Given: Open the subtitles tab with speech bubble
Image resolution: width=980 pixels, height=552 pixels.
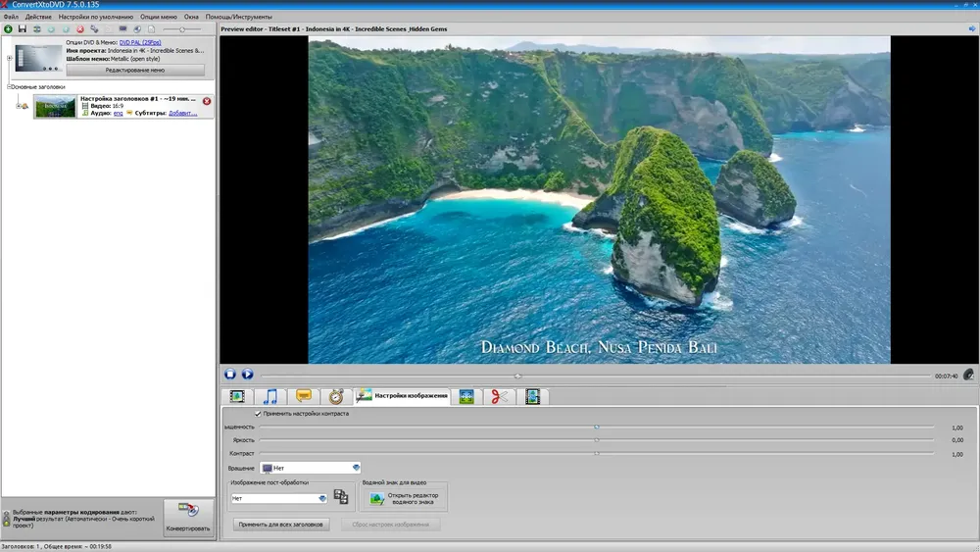Looking at the screenshot, I should point(304,396).
